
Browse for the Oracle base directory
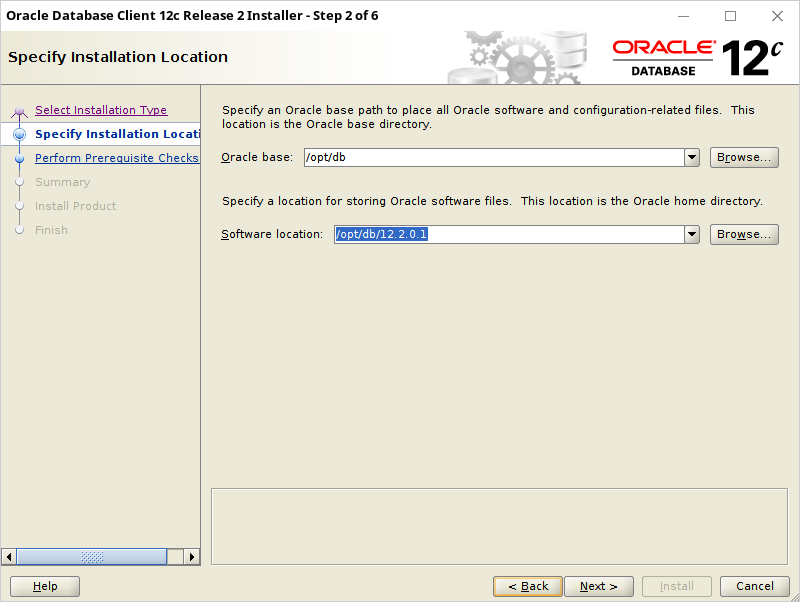coord(744,158)
